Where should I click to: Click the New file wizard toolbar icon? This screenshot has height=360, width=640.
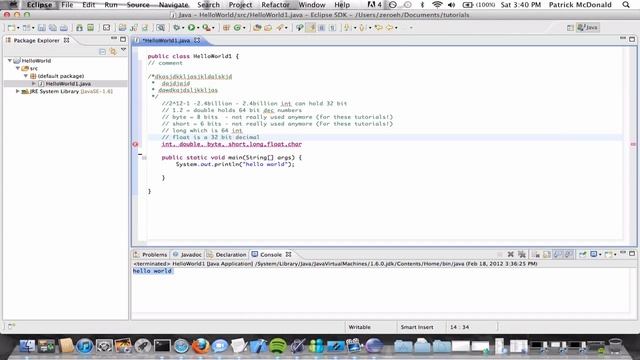[x=11, y=28]
